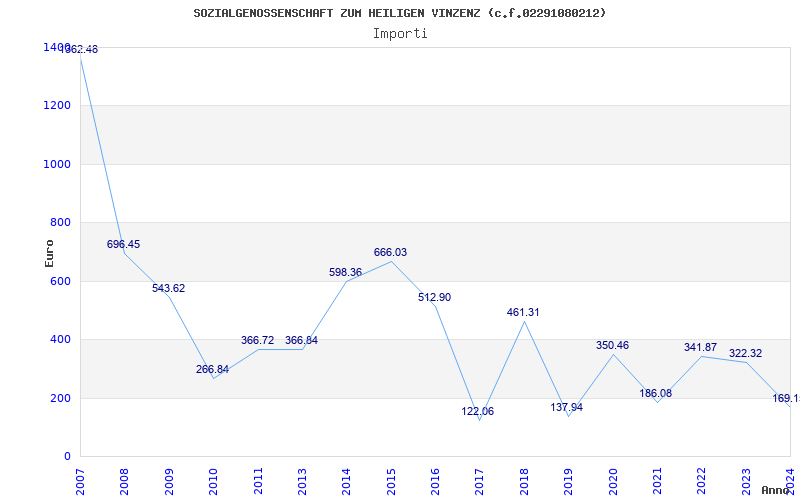
Task: Click the x-axis year 2021
Action: point(658,482)
